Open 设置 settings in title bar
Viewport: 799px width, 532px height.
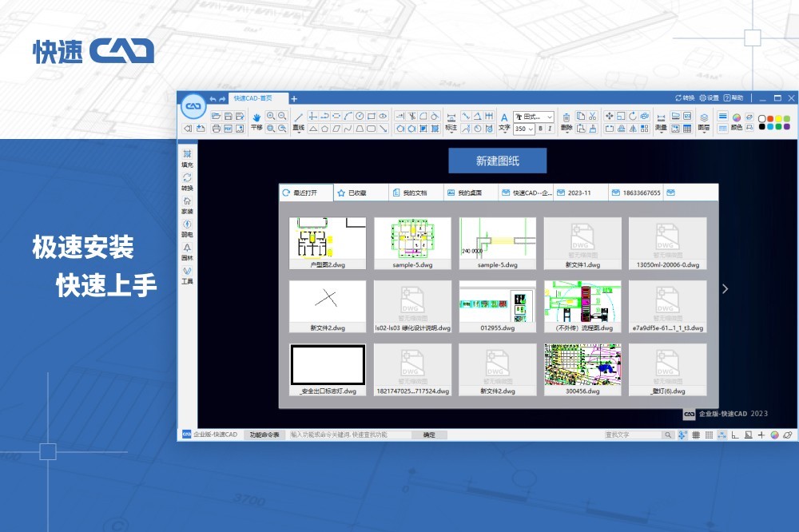[709, 97]
